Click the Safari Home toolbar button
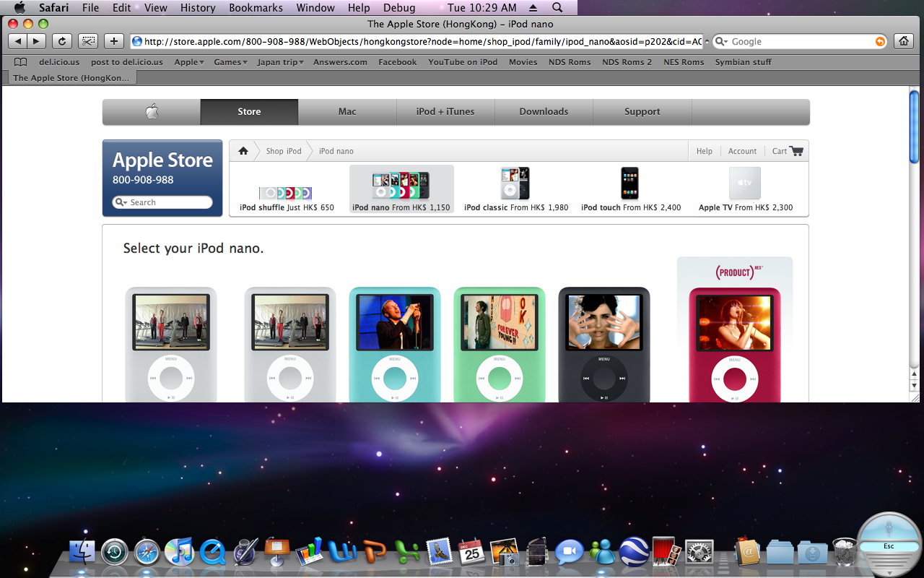The height and width of the screenshot is (578, 924). [x=903, y=41]
